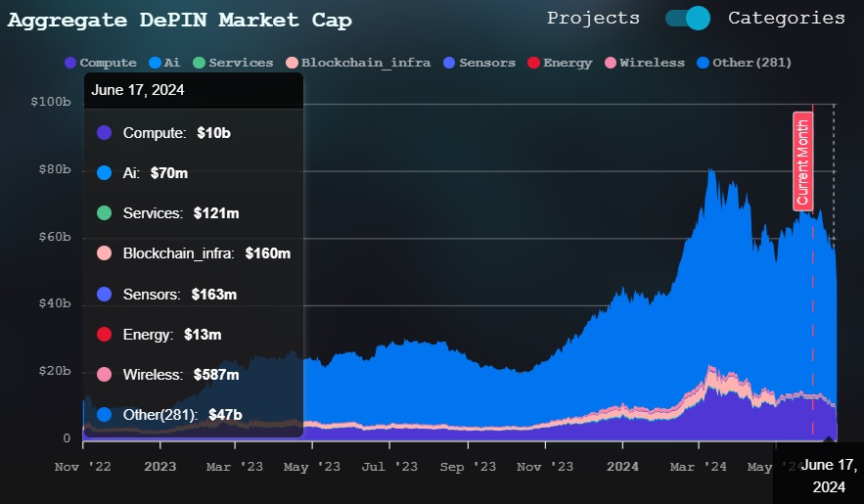This screenshot has height=504, width=864.
Task: Click the Wireless $587m row in the tooltip
Action: (x=181, y=374)
